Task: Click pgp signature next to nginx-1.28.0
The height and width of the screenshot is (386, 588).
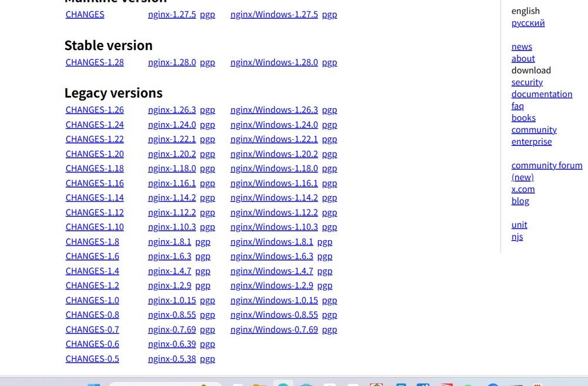Action: [x=207, y=62]
